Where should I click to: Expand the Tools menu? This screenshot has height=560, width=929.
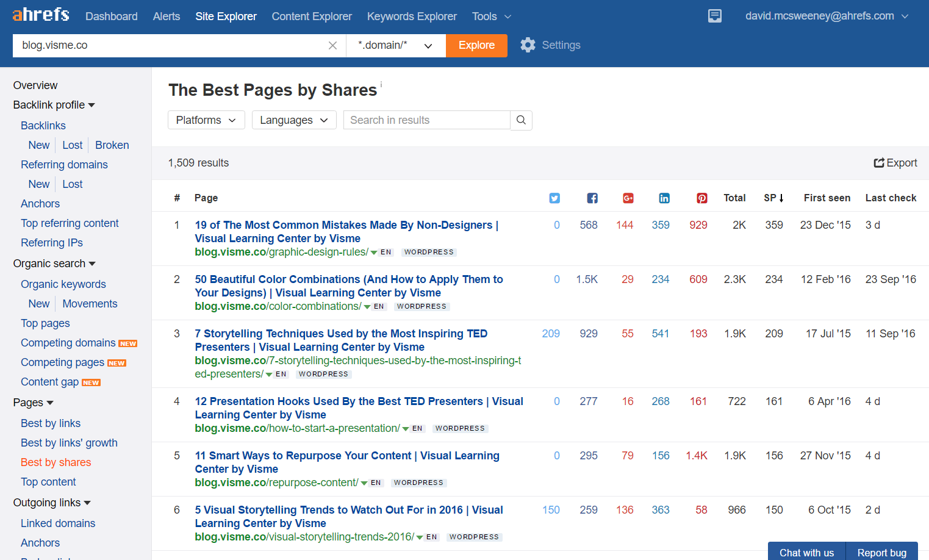(492, 16)
